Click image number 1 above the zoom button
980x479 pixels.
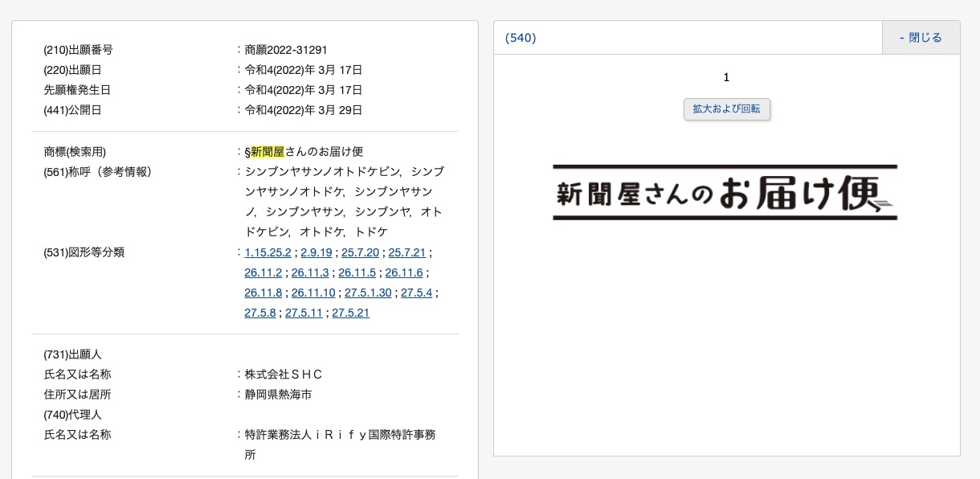[x=726, y=77]
